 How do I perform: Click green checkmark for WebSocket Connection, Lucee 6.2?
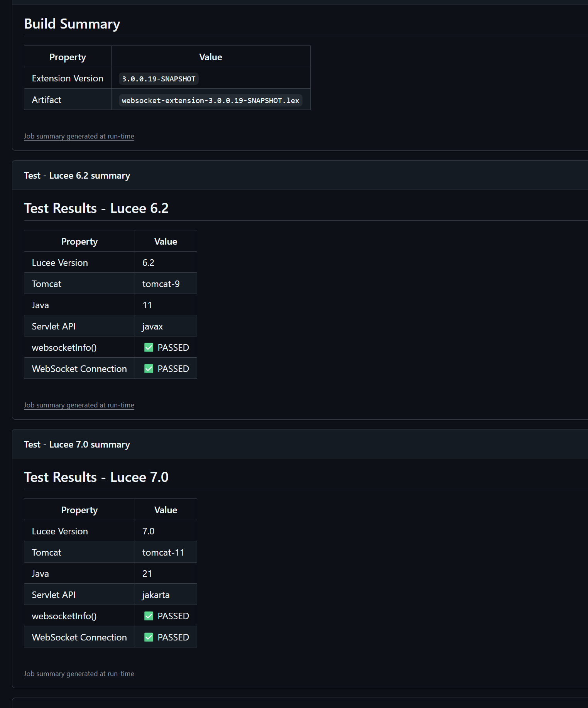pyautogui.click(x=149, y=369)
